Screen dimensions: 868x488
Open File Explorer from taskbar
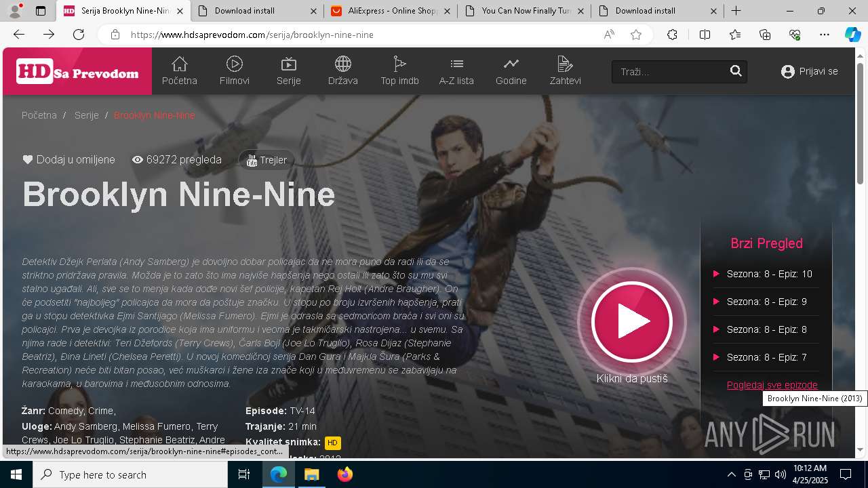point(311,474)
